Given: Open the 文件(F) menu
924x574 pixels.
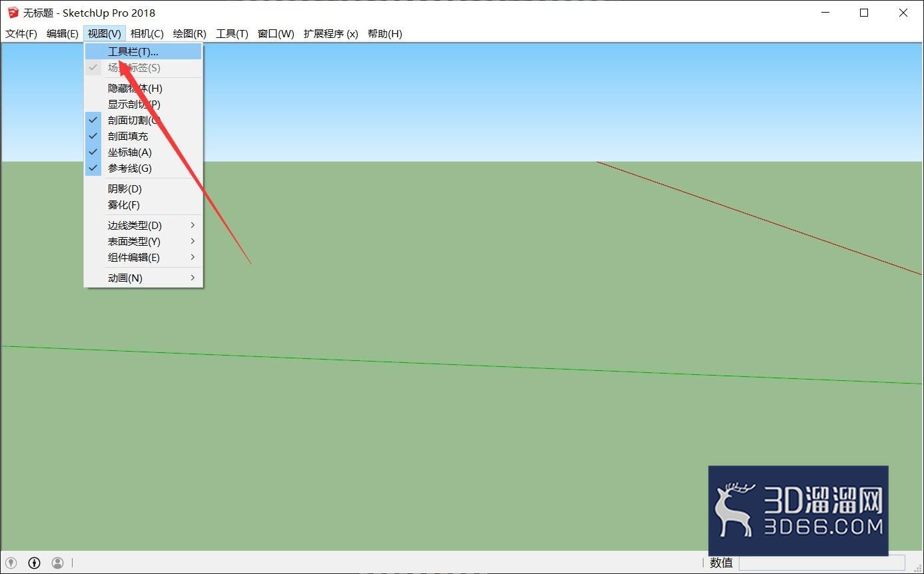Looking at the screenshot, I should coord(21,34).
